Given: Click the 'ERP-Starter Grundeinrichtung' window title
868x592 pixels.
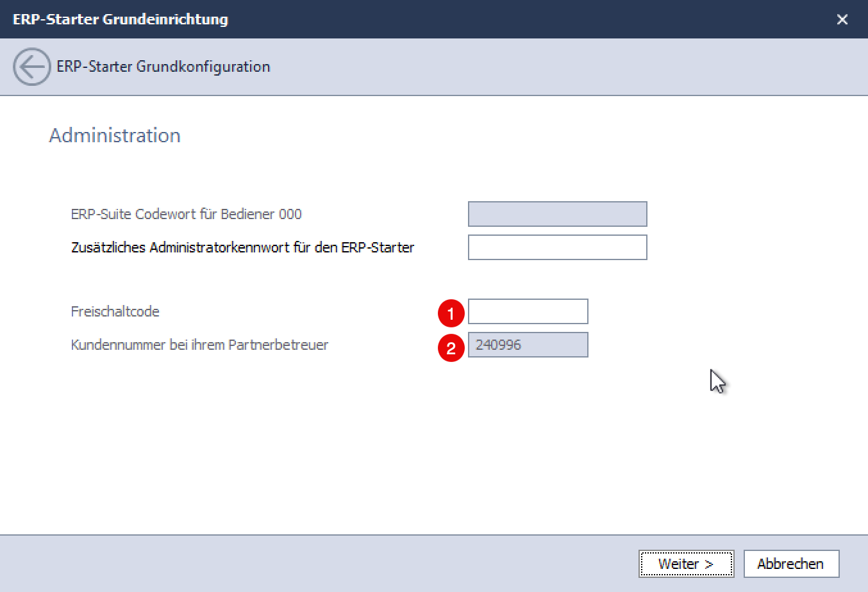Looking at the screenshot, I should [x=121, y=19].
